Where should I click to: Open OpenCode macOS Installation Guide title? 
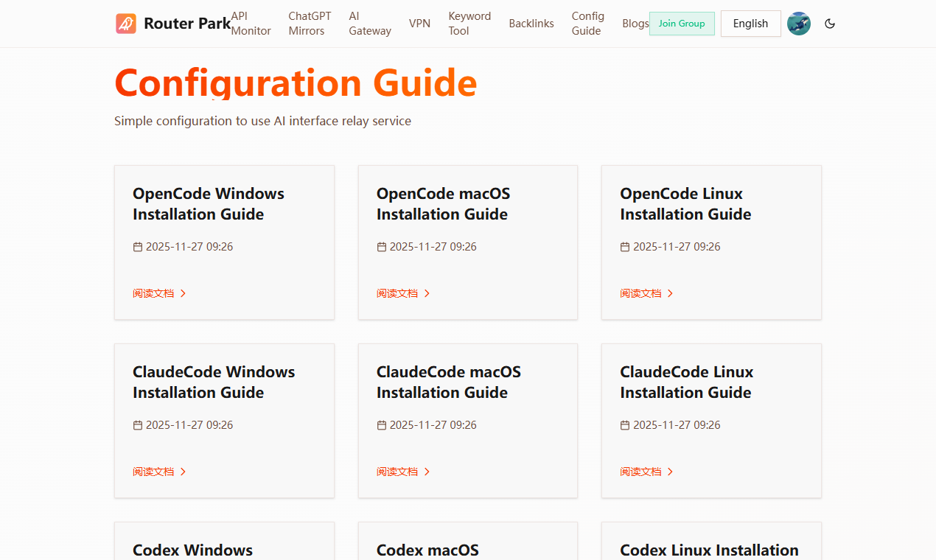(x=443, y=204)
